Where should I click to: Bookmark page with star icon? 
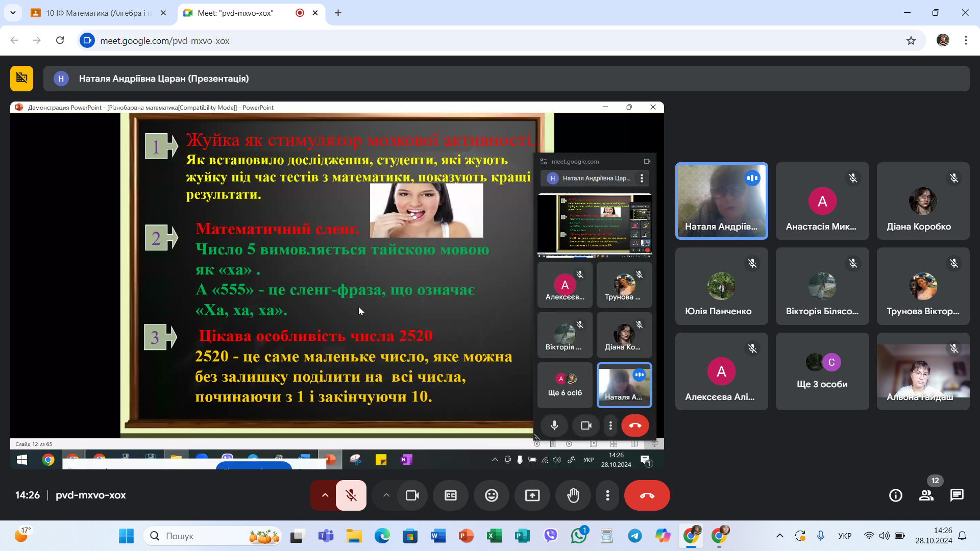click(x=911, y=41)
